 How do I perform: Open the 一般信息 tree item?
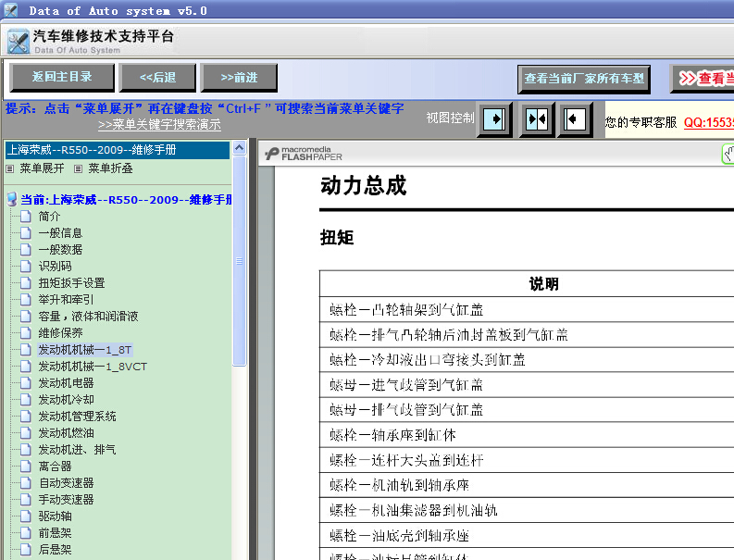point(60,233)
